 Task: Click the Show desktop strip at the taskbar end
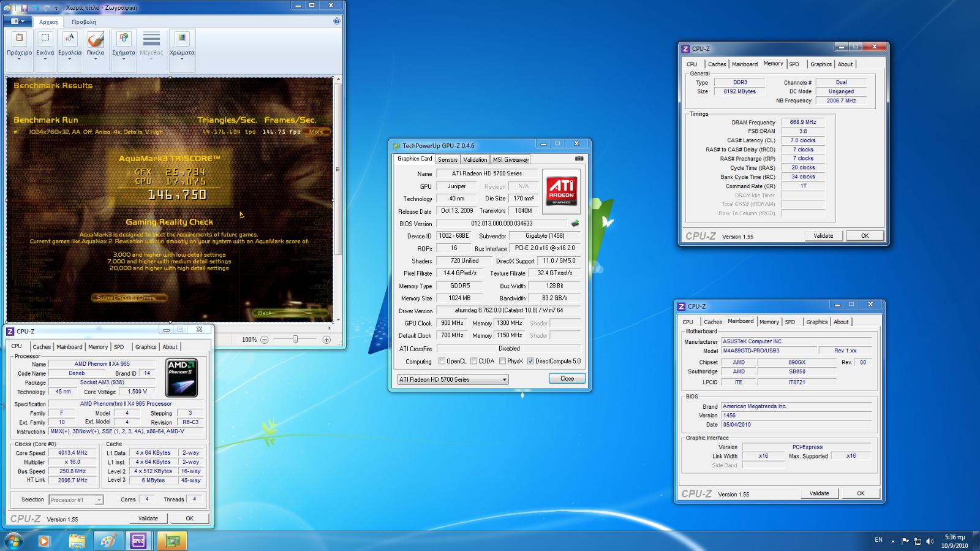click(x=976, y=541)
